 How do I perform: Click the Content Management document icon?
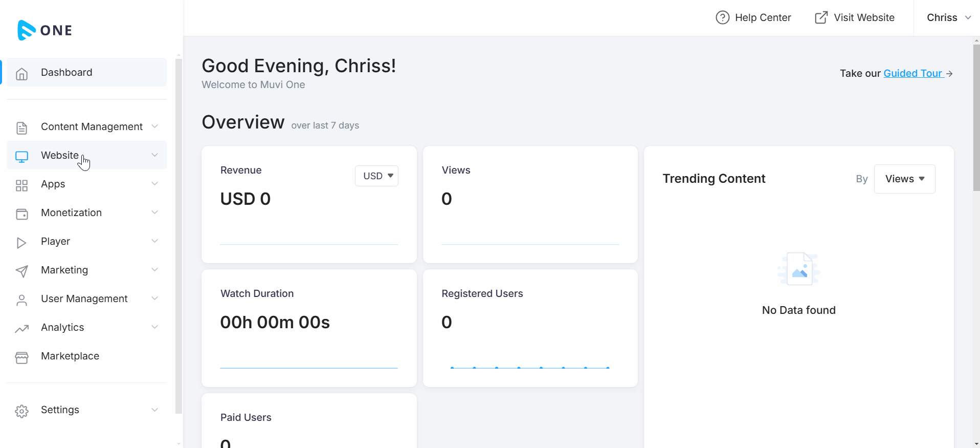coord(21,127)
